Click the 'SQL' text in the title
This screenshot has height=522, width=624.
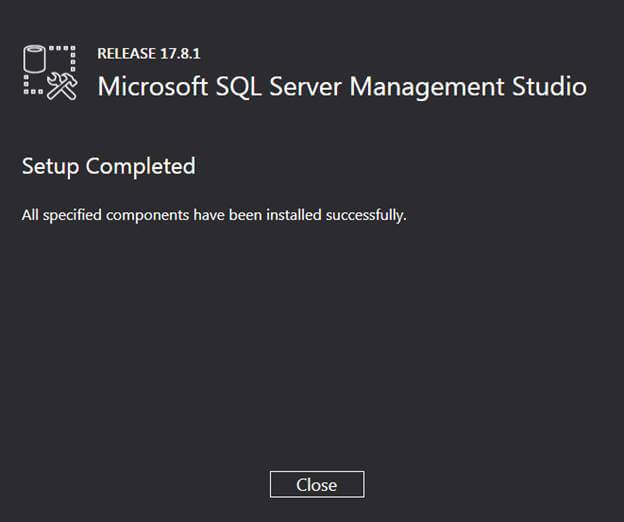(x=226, y=86)
